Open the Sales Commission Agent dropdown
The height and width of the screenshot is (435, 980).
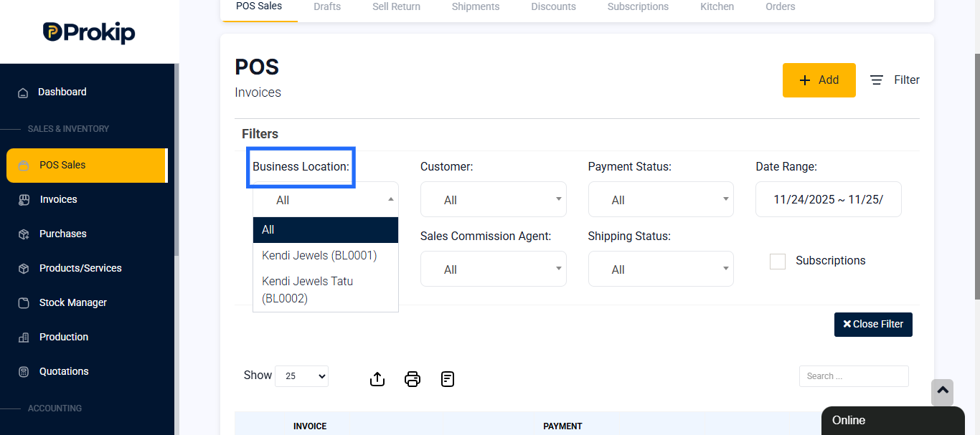[x=494, y=269]
